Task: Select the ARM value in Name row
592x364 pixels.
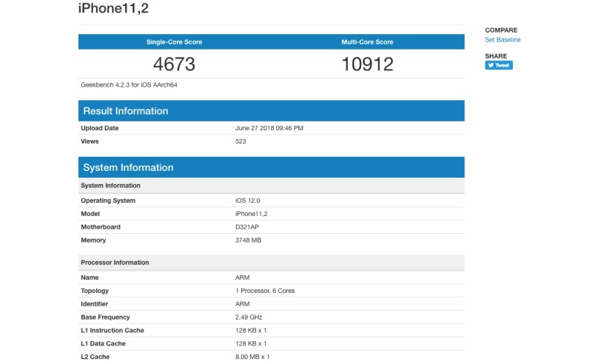Action: pos(242,277)
